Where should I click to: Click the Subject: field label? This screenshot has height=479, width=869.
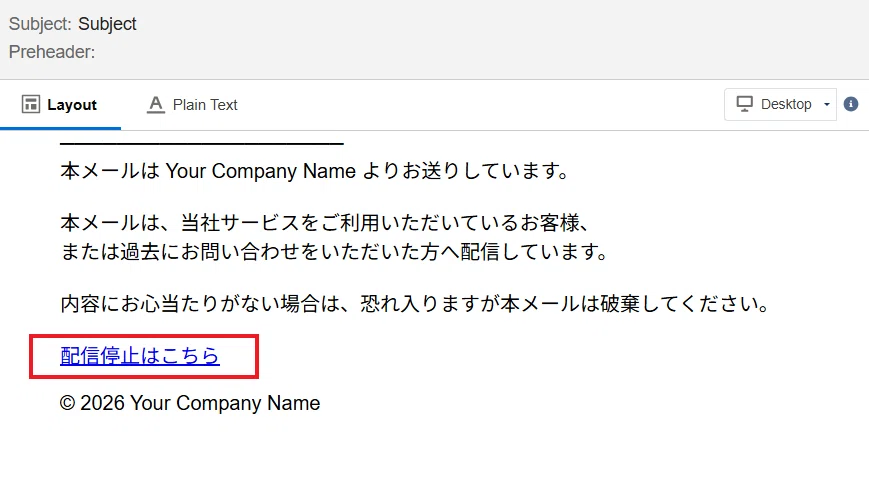[x=40, y=24]
